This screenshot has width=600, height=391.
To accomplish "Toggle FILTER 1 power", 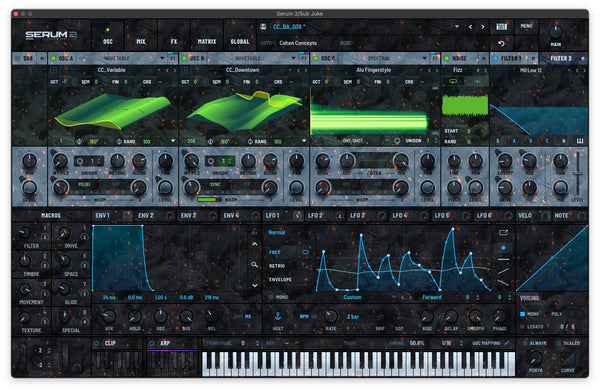I will [x=495, y=58].
